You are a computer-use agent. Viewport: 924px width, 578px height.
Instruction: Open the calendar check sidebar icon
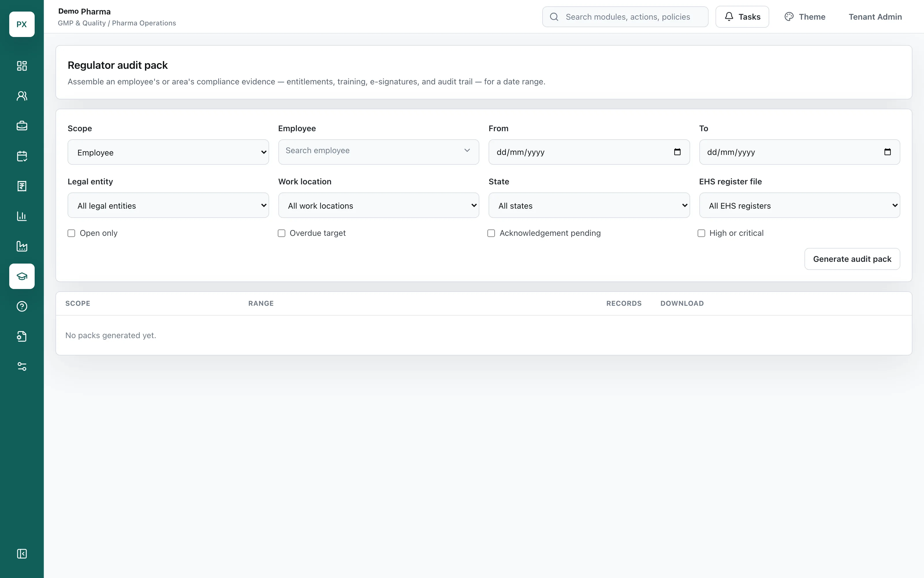[22, 156]
